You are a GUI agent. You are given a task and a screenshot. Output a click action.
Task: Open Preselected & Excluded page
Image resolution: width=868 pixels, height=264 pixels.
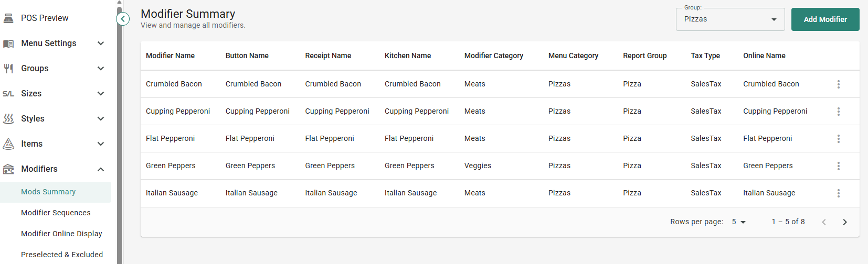(x=62, y=255)
